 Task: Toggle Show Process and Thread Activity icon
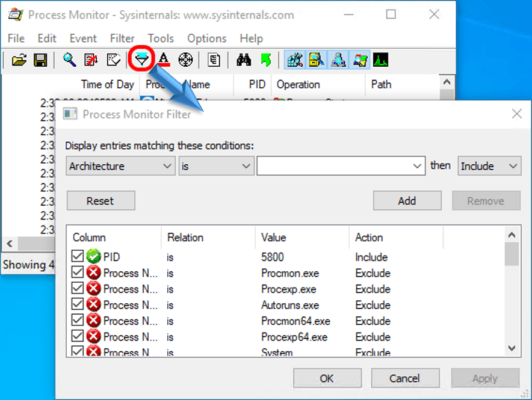360,60
